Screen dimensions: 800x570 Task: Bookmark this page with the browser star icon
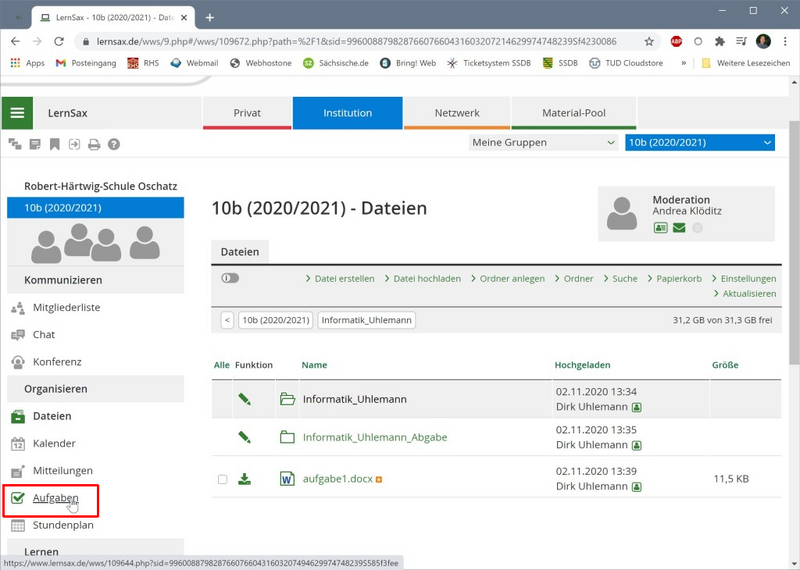click(649, 42)
